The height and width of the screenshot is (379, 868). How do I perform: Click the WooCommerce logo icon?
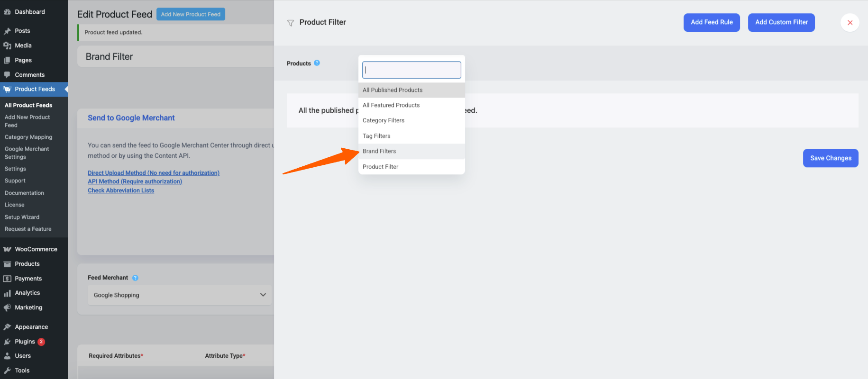tap(7, 249)
